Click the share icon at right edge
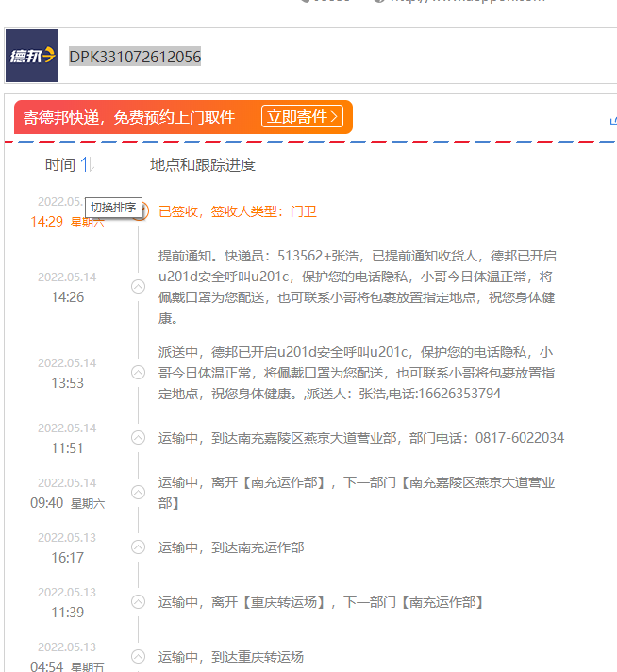This screenshot has height=672, width=617. pos(613,121)
